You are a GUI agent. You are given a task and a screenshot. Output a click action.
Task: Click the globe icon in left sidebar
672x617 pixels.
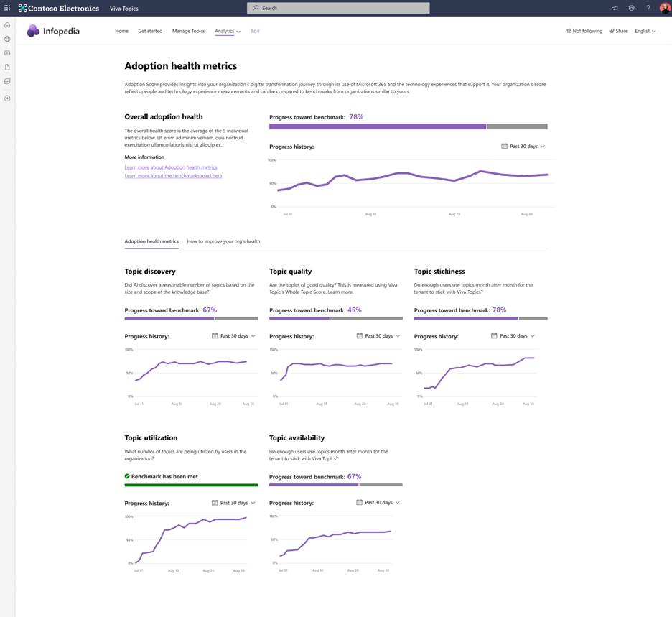[7, 39]
